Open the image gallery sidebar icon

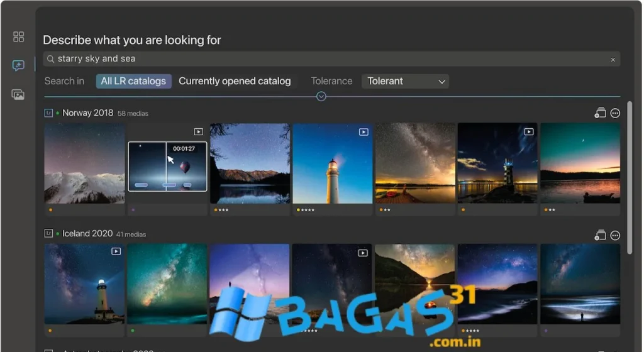click(18, 95)
